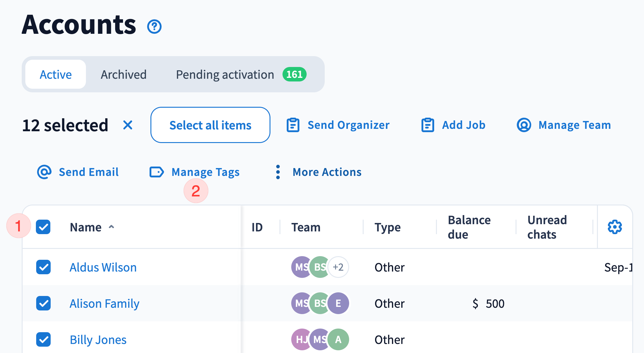This screenshot has height=353, width=644.
Task: Uncheck the select-all header checkbox
Action: tap(43, 227)
